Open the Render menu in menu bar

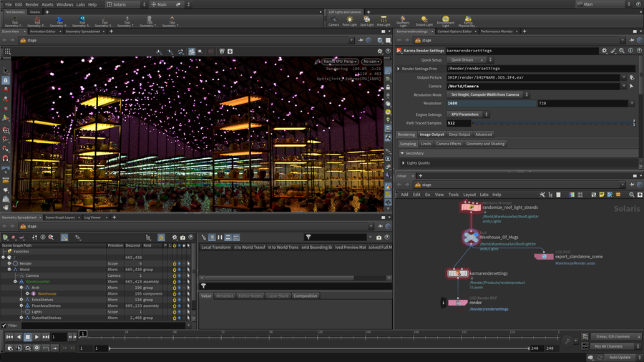[x=32, y=4]
